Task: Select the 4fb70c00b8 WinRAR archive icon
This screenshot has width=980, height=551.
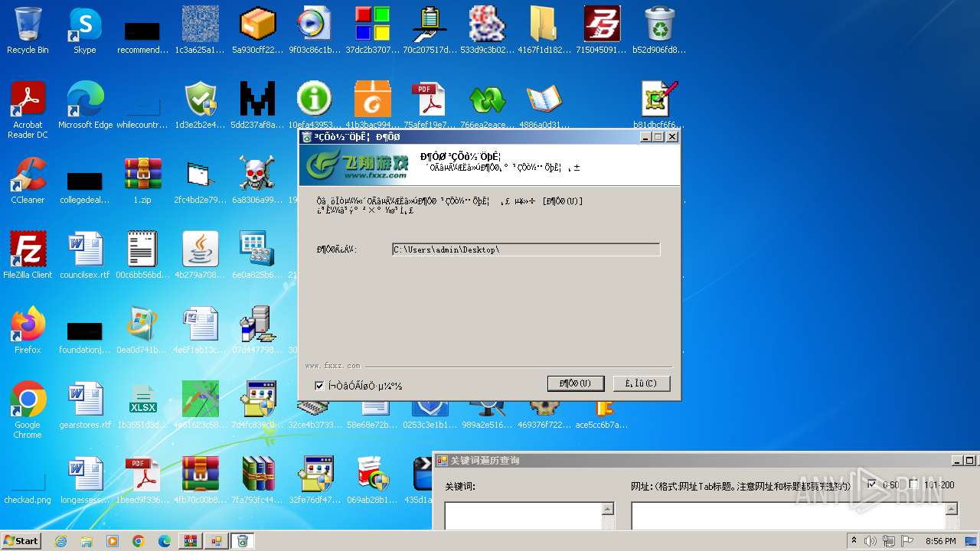Action: click(200, 480)
